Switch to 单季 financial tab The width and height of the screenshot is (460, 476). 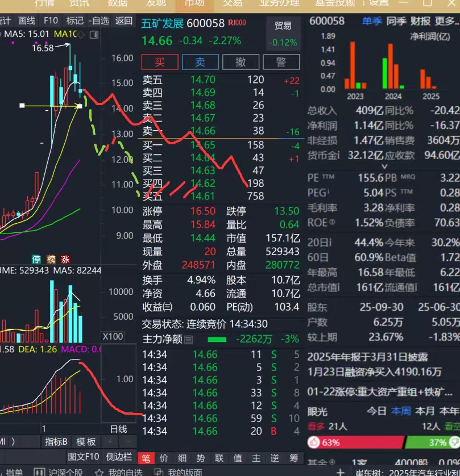click(372, 21)
